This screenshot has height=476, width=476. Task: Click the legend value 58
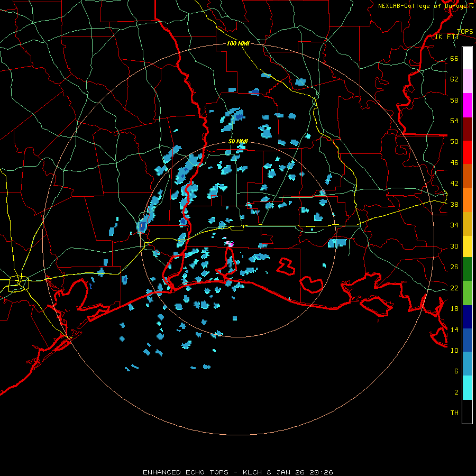click(x=454, y=100)
